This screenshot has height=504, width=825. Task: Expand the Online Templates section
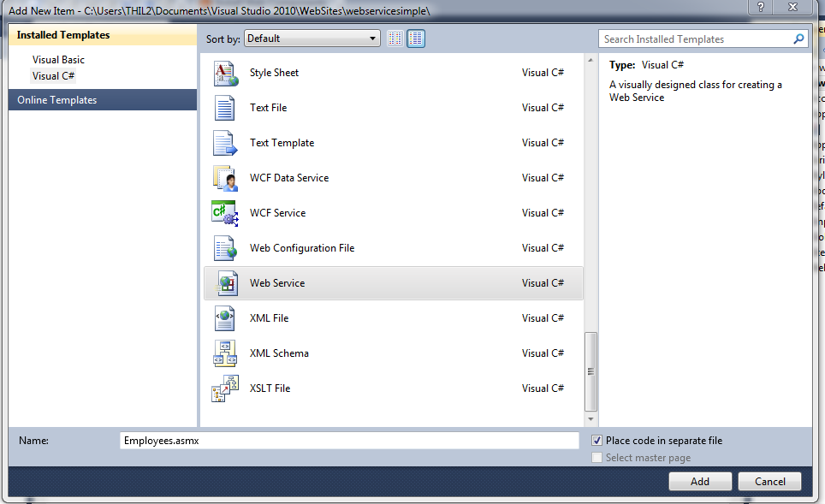tap(56, 100)
